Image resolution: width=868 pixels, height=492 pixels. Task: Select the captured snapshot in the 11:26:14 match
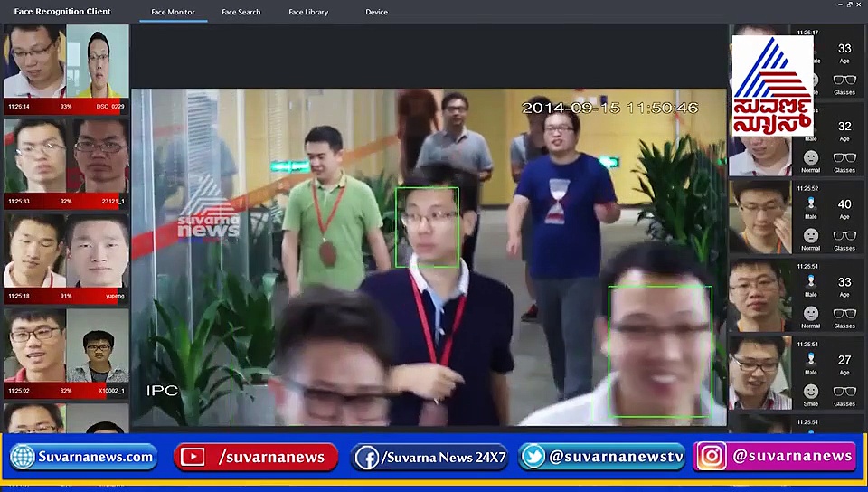click(x=35, y=61)
